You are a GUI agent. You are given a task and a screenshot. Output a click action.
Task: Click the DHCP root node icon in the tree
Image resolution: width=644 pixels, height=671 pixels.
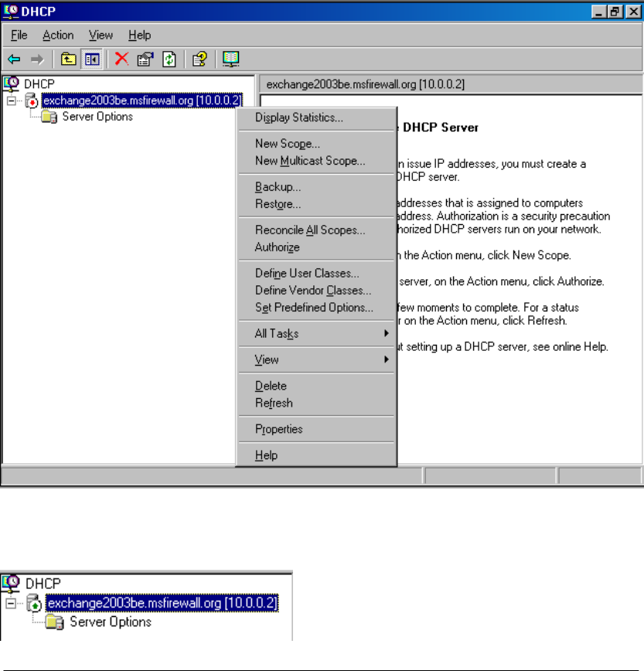[x=12, y=83]
